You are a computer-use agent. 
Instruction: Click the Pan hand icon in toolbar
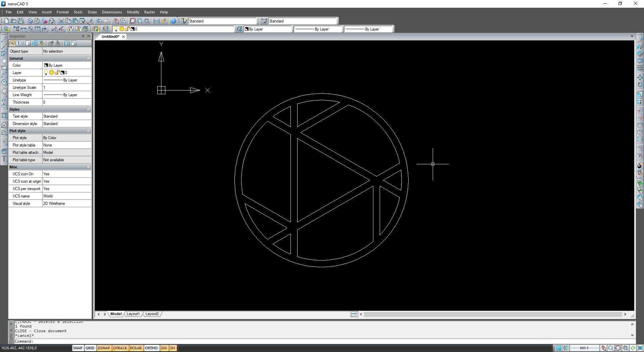pyautogui.click(x=116, y=21)
